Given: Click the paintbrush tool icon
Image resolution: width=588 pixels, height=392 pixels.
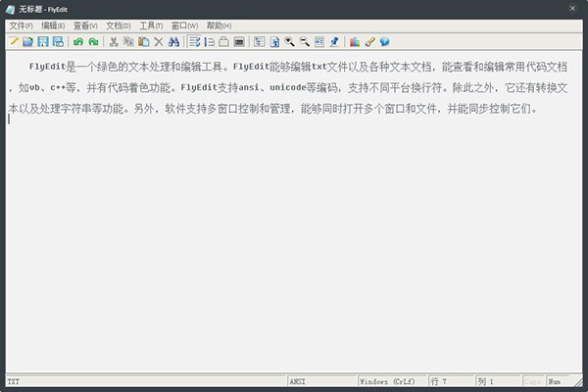Looking at the screenshot, I should coord(369,41).
